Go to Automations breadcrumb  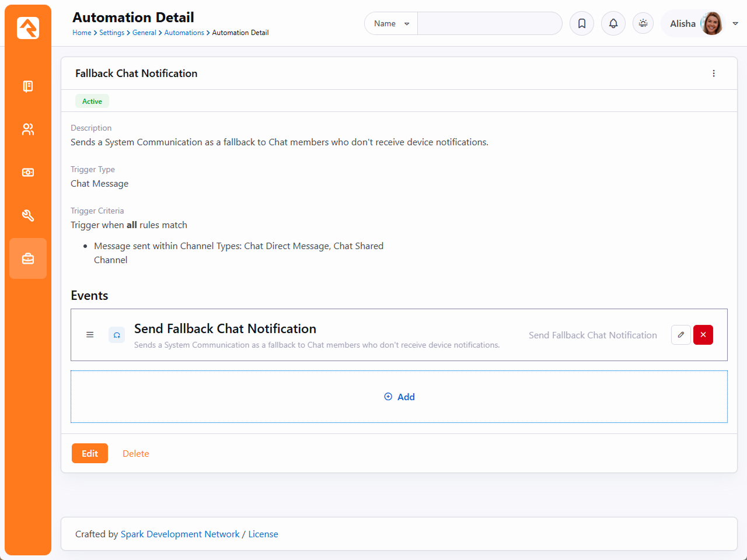[x=184, y=33]
